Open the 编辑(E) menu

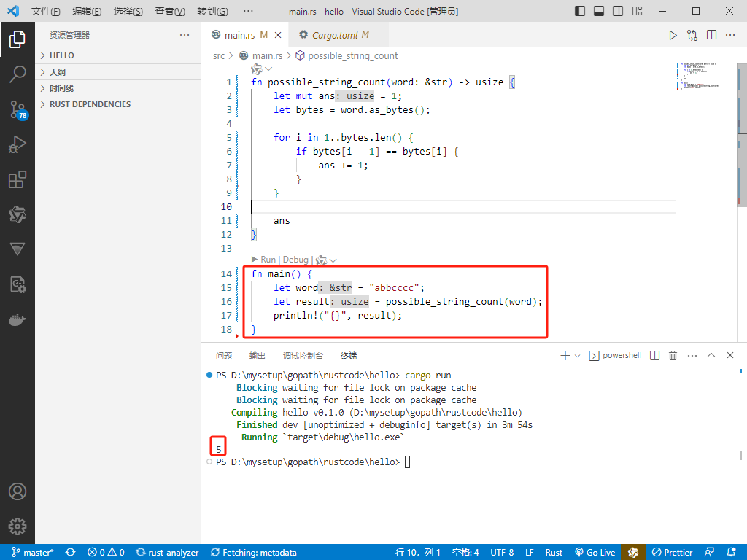click(x=87, y=11)
